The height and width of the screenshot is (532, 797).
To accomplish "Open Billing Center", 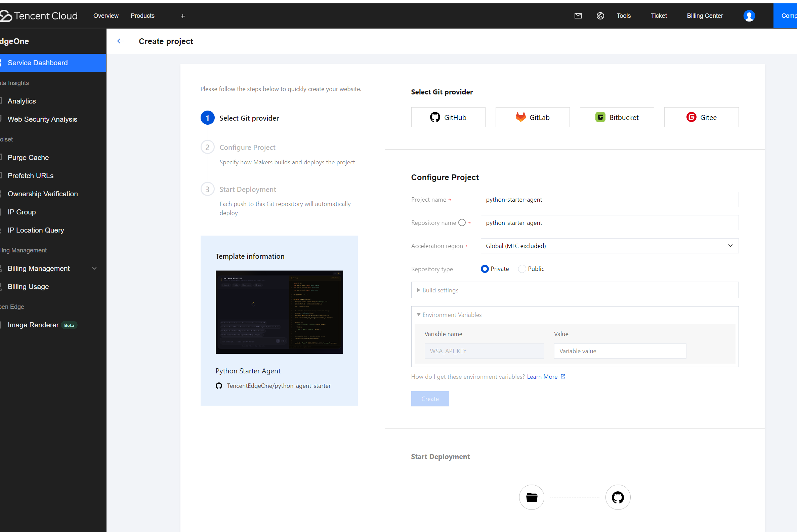I will click(705, 15).
